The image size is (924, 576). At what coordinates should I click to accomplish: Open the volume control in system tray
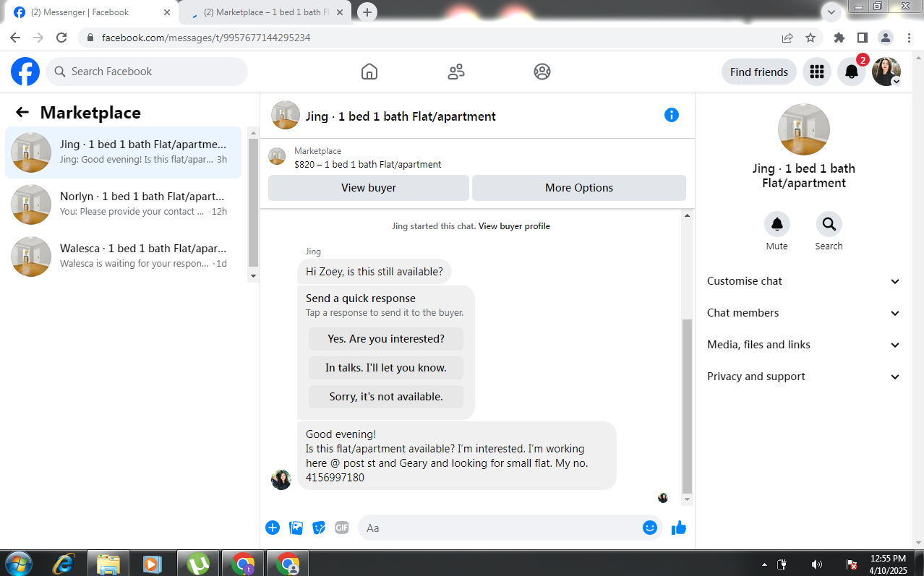pos(817,564)
